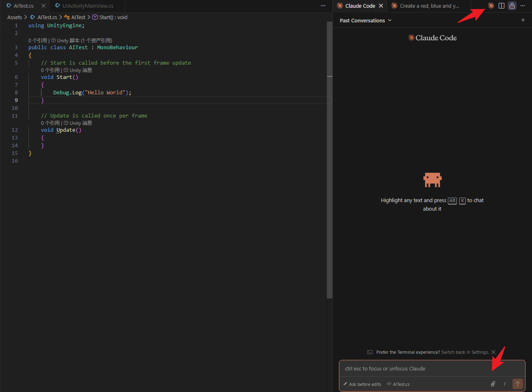Open the Start() breadcrumb symbol list
The image size is (532, 392).
tap(113, 17)
